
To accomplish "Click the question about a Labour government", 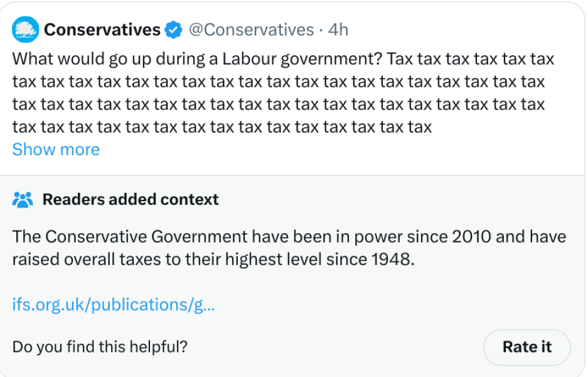I will 198,59.
